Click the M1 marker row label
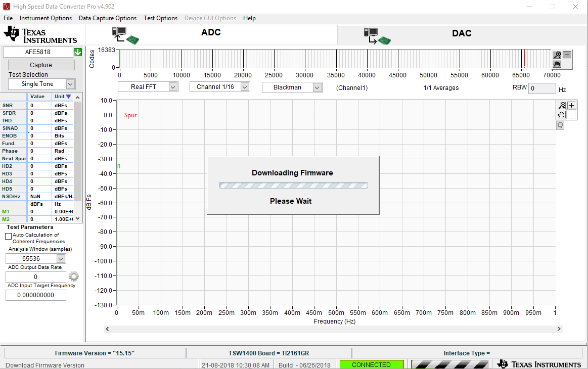 (6, 211)
